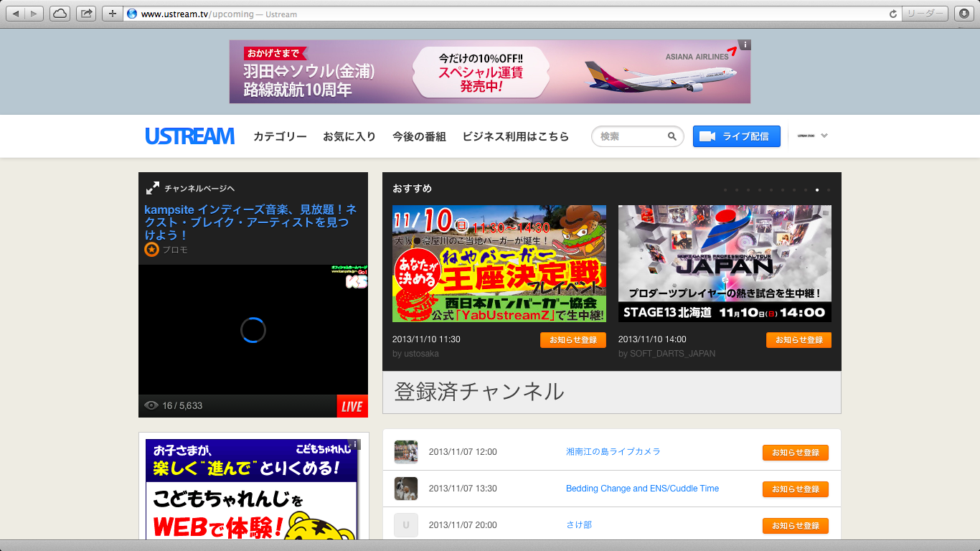Open the ねやバーガー王座決定戦 thumbnail
Screen dimensions: 980x551
(499, 263)
